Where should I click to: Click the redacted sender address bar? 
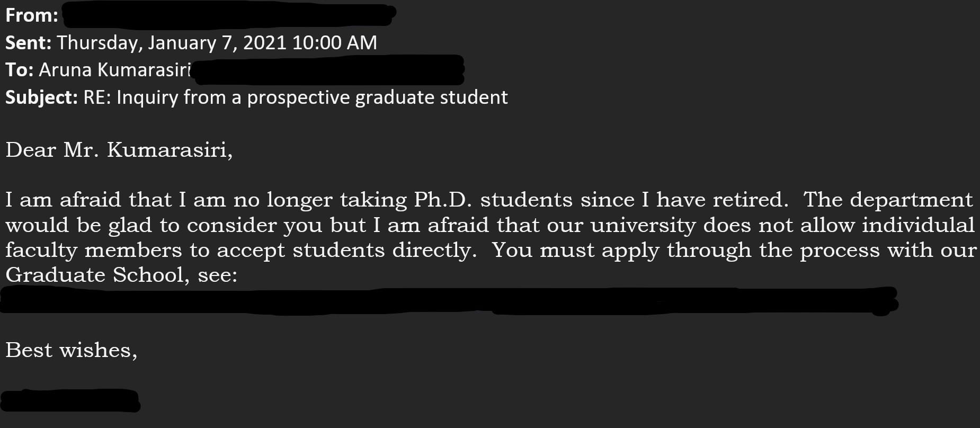(x=229, y=15)
